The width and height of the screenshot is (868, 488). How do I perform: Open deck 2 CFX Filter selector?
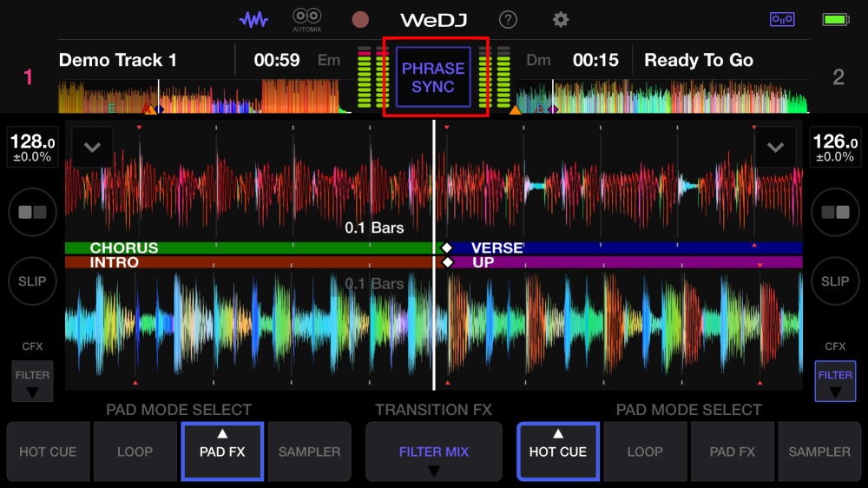pos(835,381)
